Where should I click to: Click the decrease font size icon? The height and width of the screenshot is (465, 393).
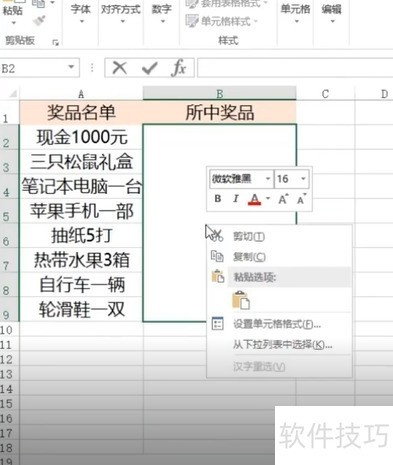coord(301,199)
